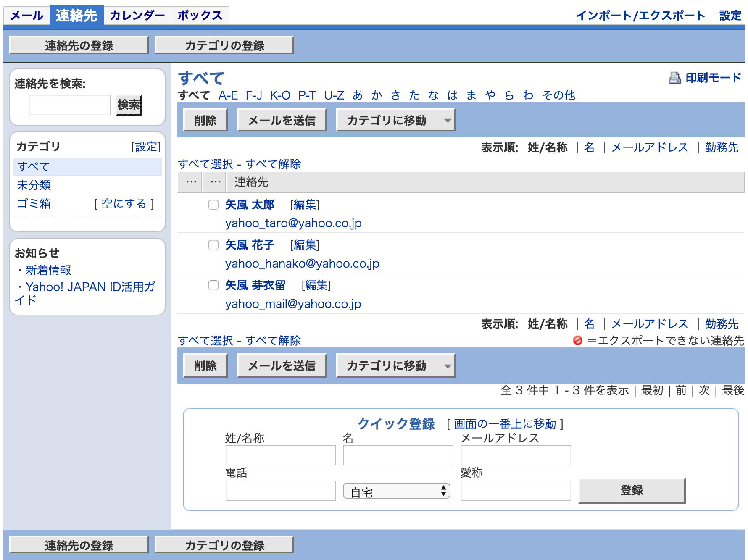Click 印刷モード link

[714, 78]
